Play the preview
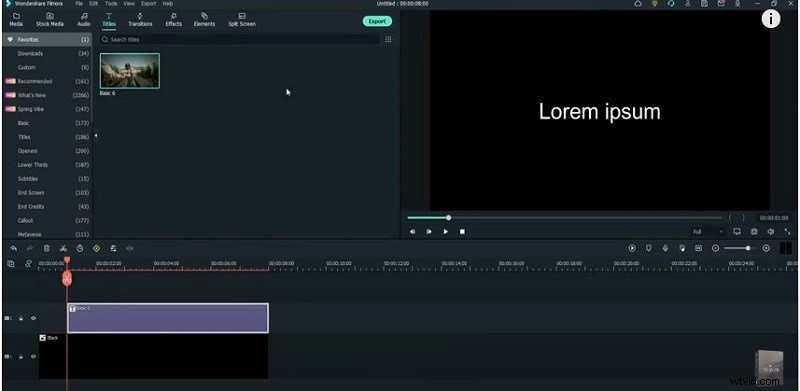Screen dimensions: 800x391 [x=445, y=232]
